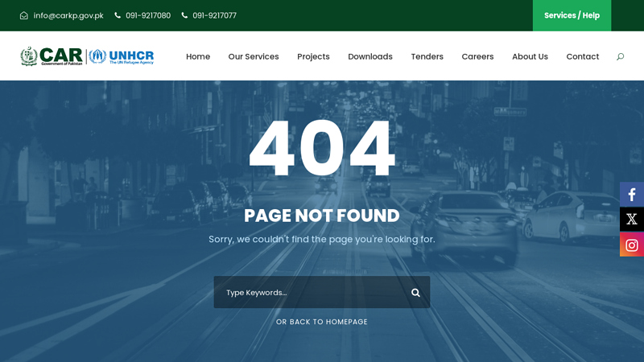Click the search magnifier in navigation bar

(620, 56)
